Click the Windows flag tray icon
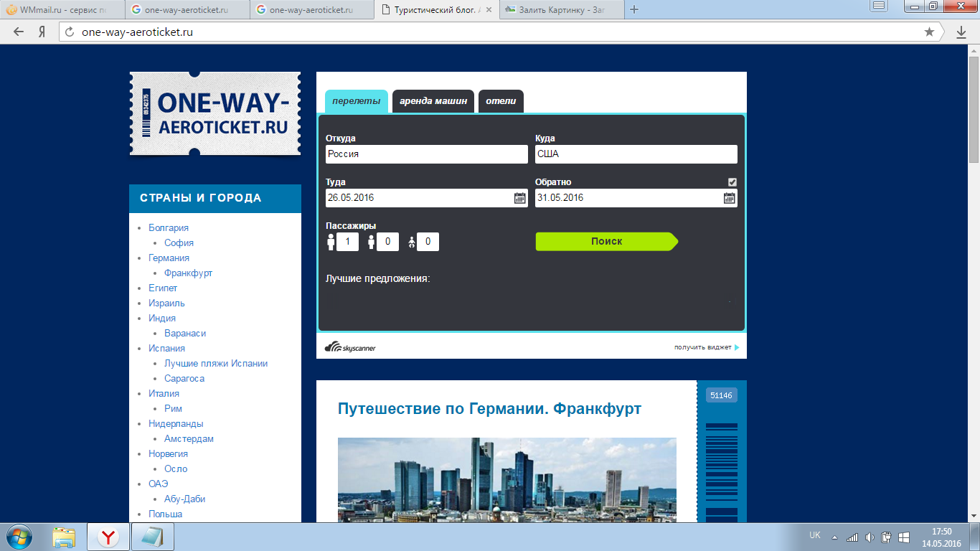 pos(904,537)
